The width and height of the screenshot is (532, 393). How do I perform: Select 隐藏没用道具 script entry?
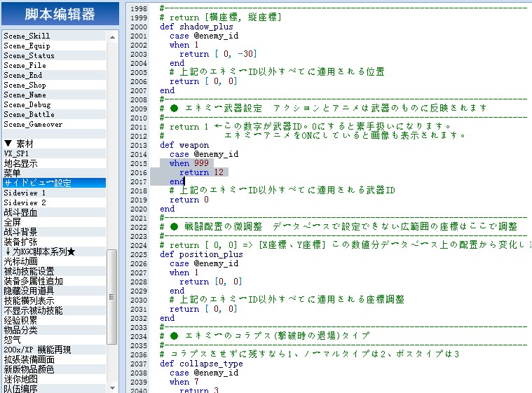55,291
